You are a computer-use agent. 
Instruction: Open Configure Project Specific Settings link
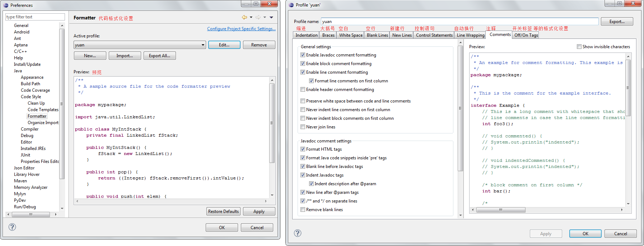[241, 29]
